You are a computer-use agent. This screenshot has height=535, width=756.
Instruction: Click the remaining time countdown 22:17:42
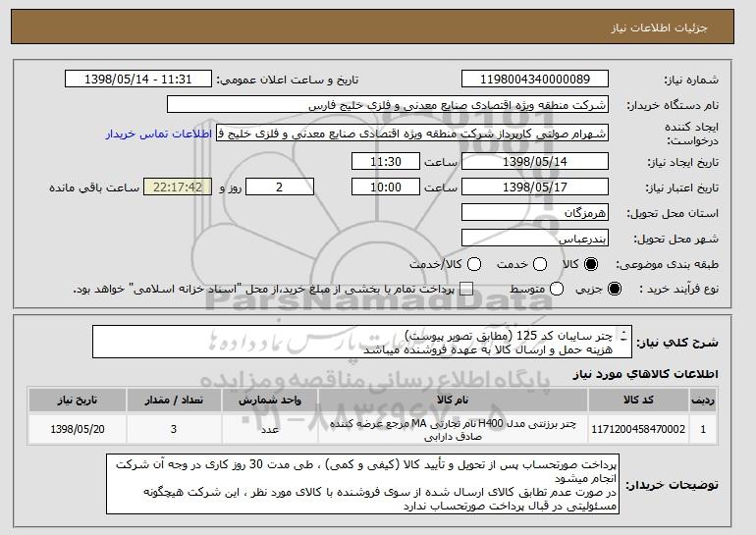pos(178,187)
